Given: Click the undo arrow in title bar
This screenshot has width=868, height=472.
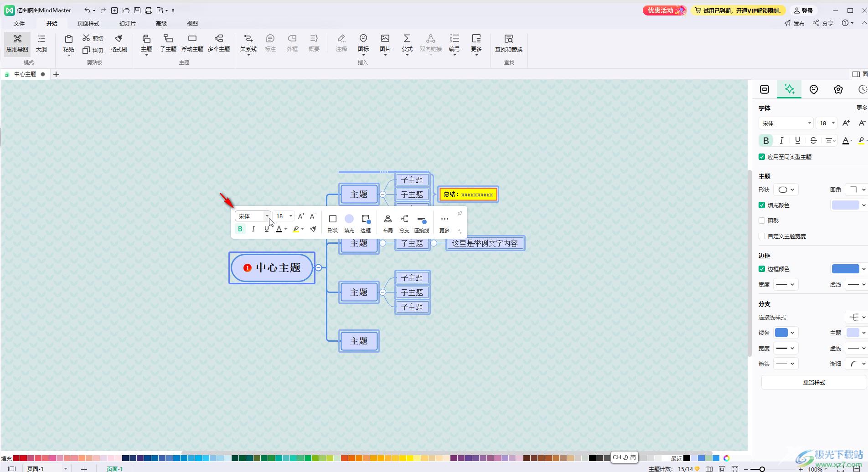Looking at the screenshot, I should (x=87, y=10).
